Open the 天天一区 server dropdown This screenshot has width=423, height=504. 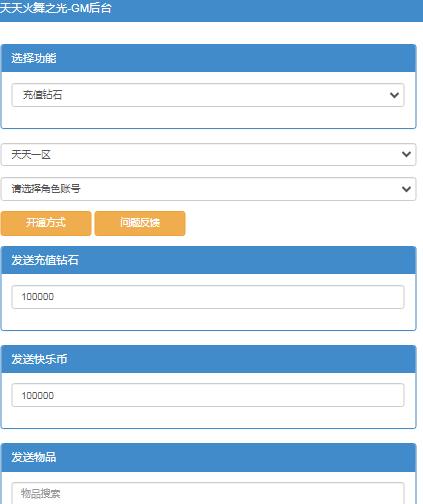(208, 154)
